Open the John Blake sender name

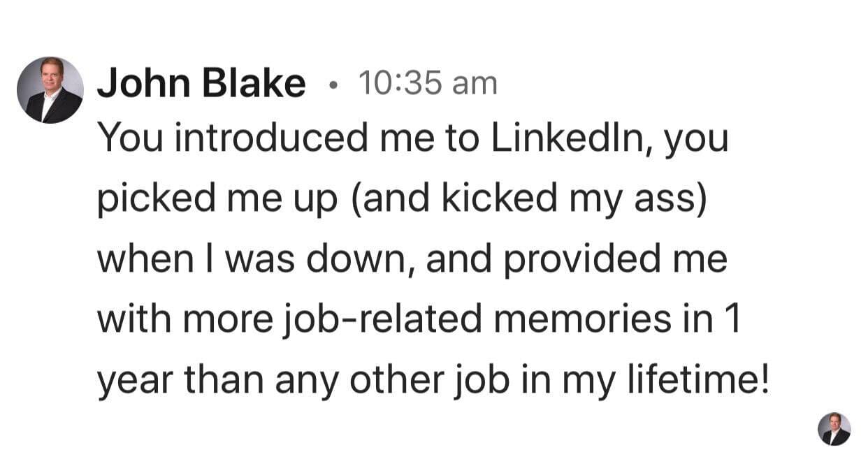click(x=201, y=85)
